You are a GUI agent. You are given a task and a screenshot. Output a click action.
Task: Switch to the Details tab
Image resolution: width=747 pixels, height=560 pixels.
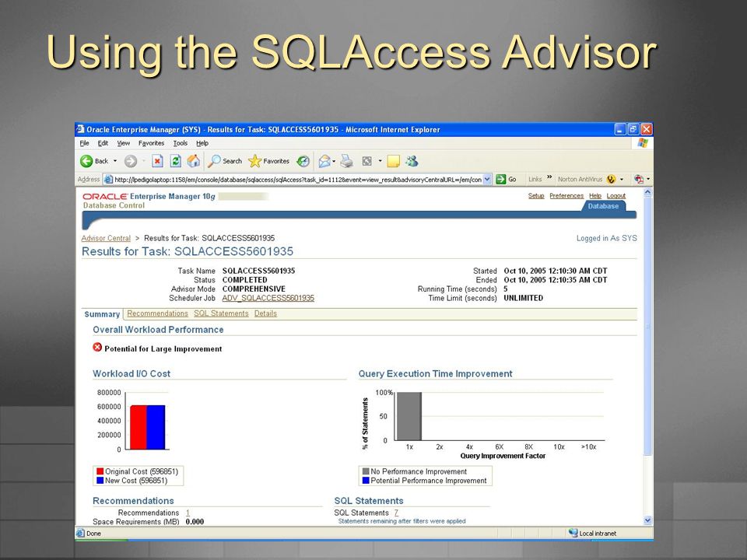[265, 313]
